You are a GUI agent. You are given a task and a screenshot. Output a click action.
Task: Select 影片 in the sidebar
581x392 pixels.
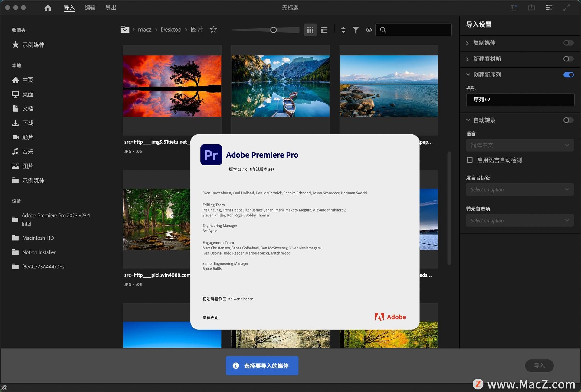pos(28,137)
